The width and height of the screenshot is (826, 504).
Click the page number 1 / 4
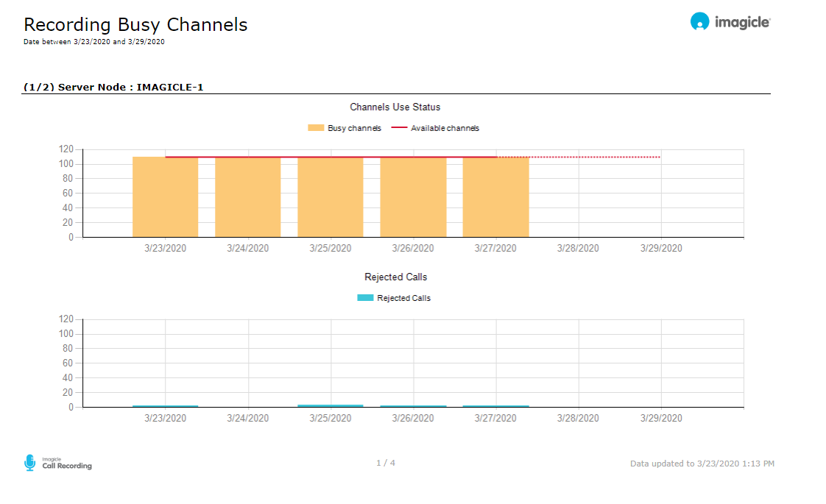pyautogui.click(x=386, y=463)
